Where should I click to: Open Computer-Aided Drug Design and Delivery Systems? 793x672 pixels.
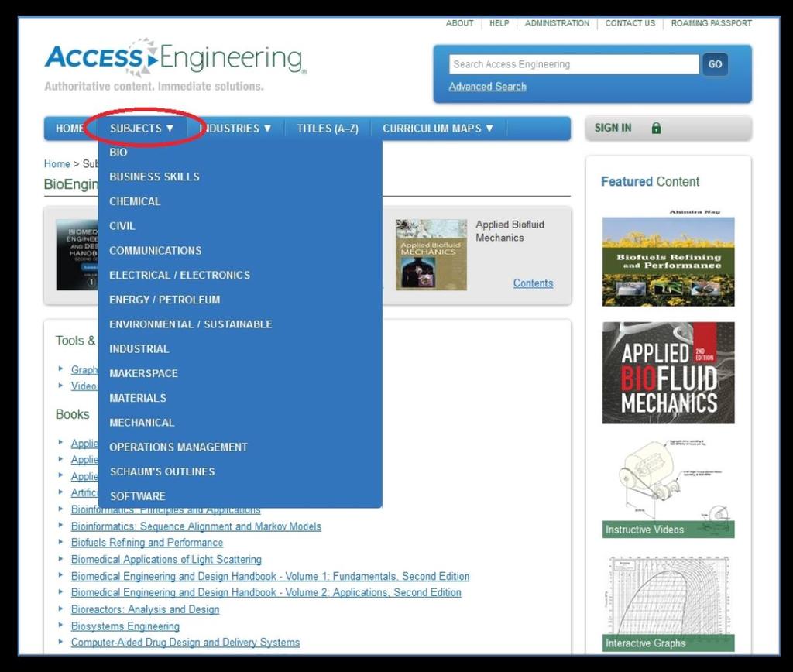pyautogui.click(x=185, y=642)
